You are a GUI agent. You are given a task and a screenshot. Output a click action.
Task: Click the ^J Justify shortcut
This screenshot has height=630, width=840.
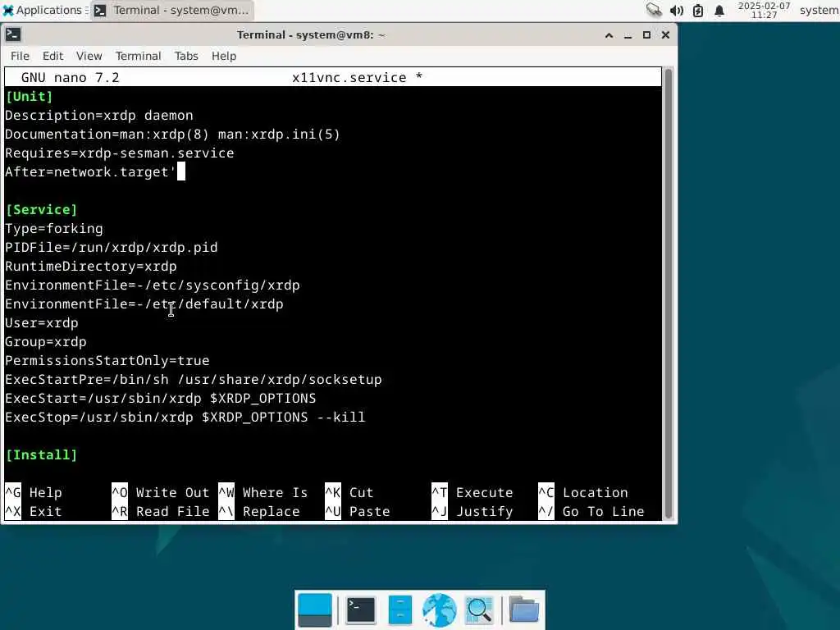coord(472,512)
